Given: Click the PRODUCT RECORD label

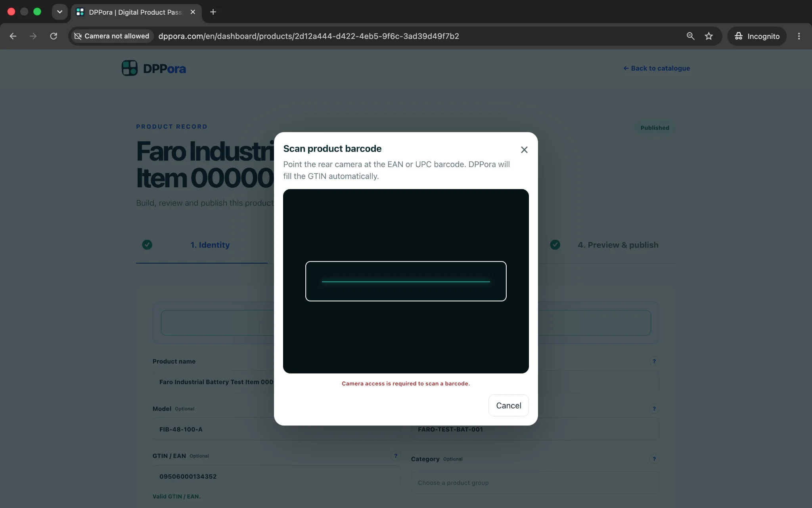Looking at the screenshot, I should point(172,127).
